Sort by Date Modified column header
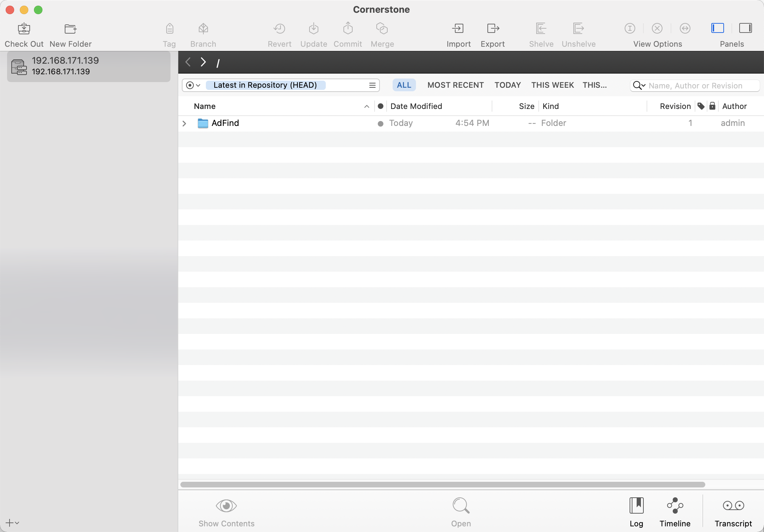Screen dimensions: 764x532 416,106
